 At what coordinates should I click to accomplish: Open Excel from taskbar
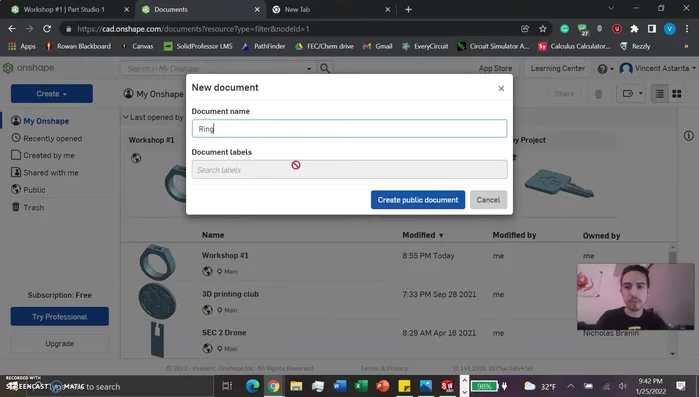[x=362, y=386]
